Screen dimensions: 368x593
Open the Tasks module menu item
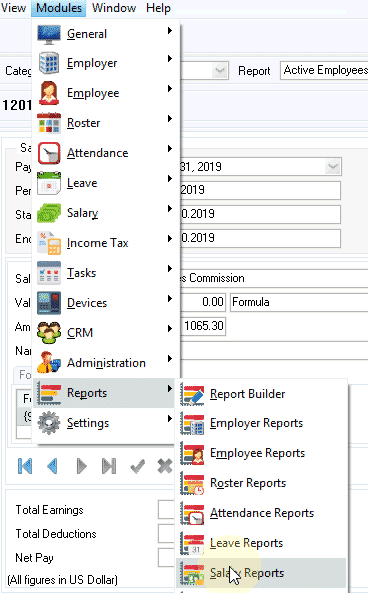click(x=104, y=273)
